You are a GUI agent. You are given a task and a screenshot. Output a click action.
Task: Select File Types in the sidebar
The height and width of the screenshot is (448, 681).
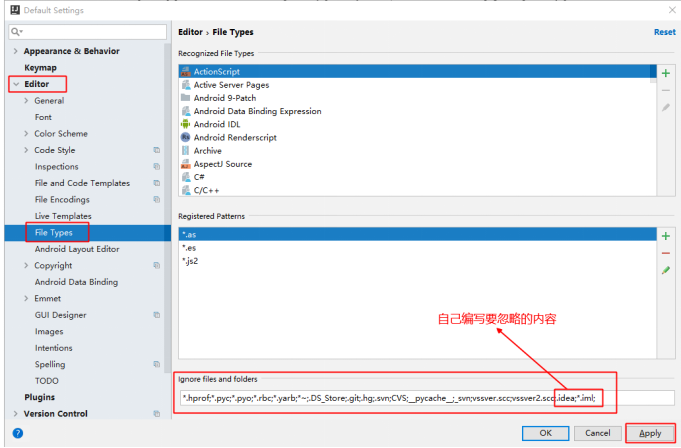(x=53, y=233)
